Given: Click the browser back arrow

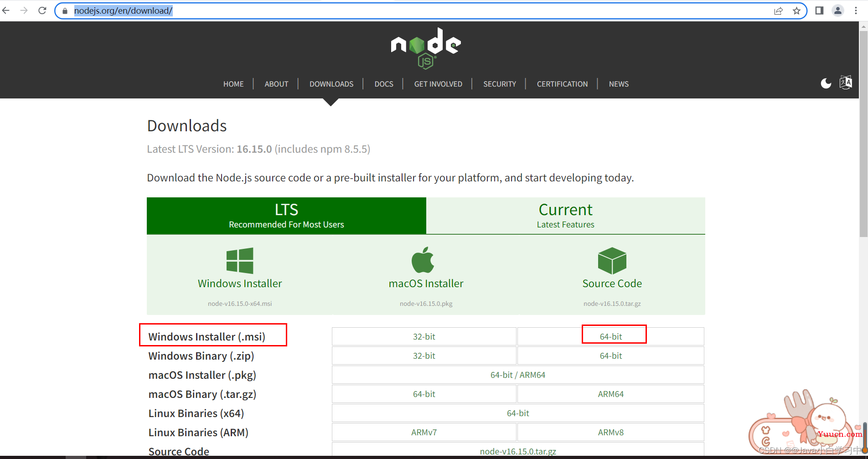Looking at the screenshot, I should [6, 10].
